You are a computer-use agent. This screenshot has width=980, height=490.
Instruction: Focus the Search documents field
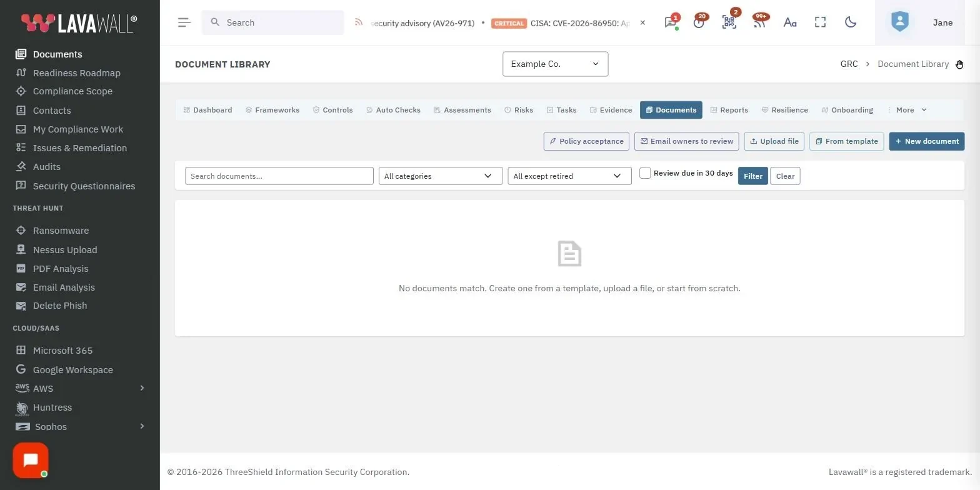pos(279,176)
